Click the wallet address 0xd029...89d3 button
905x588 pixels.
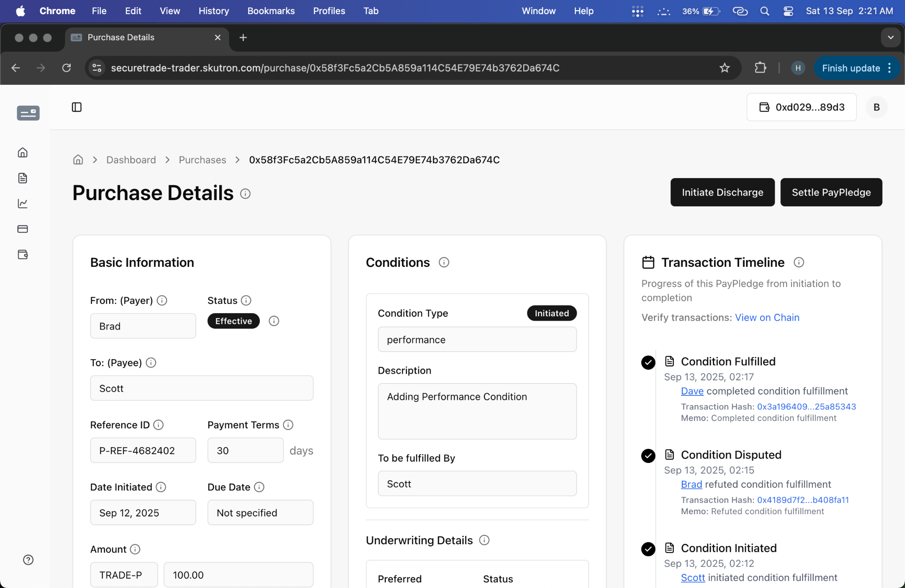[x=802, y=107]
